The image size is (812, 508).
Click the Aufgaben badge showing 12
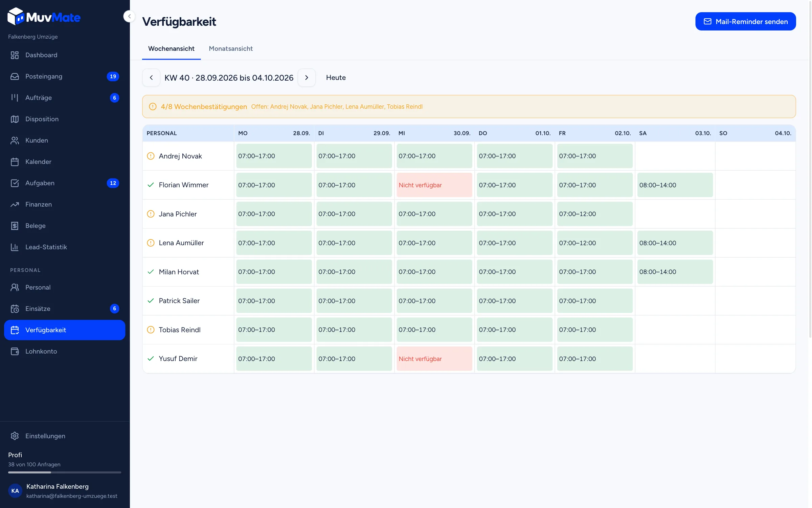[113, 183]
